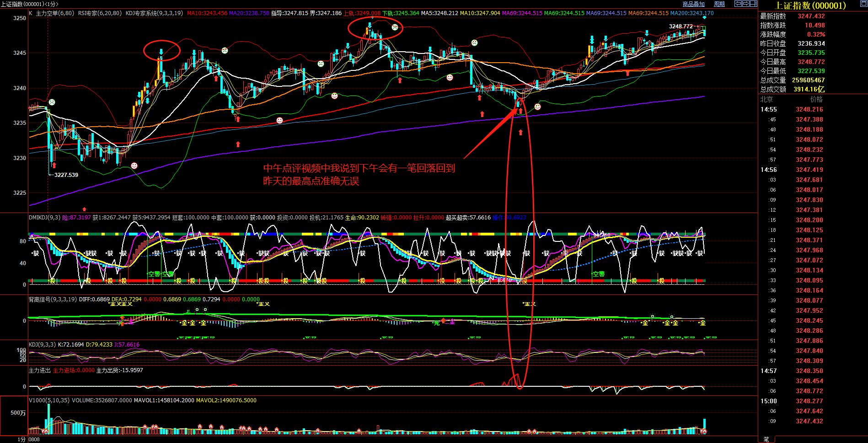Screen dimensions: 868x443
Task: Click the 3250 price axis label
Action: (20, 18)
